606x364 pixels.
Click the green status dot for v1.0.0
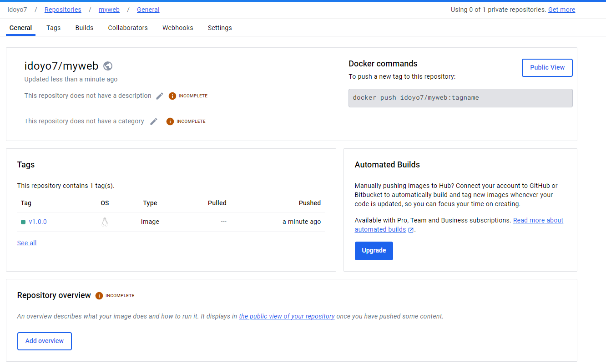click(x=23, y=222)
